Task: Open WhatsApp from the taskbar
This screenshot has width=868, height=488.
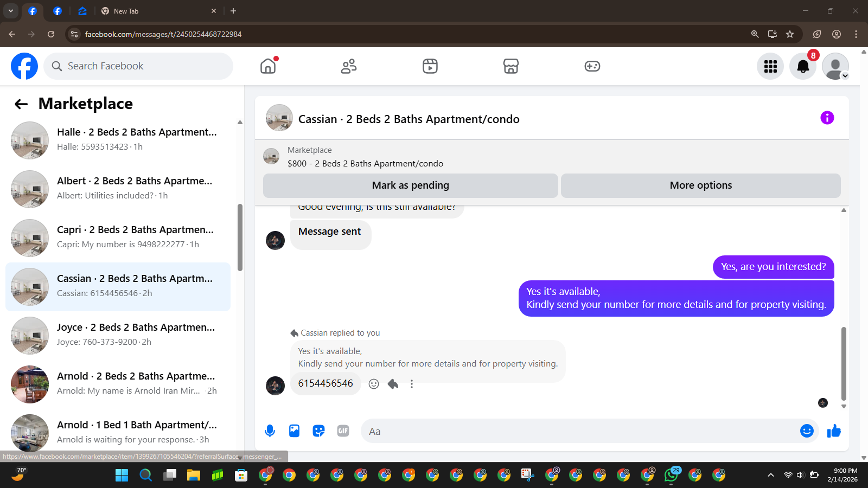Action: [x=671, y=476]
